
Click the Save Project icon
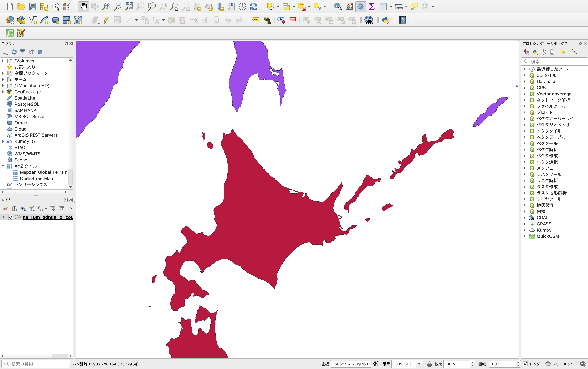click(32, 7)
